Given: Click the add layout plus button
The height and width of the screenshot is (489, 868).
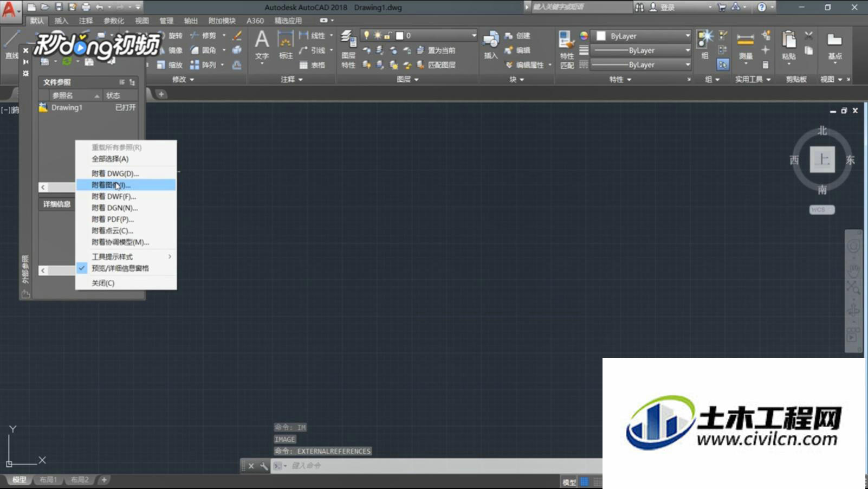Looking at the screenshot, I should [x=104, y=480].
